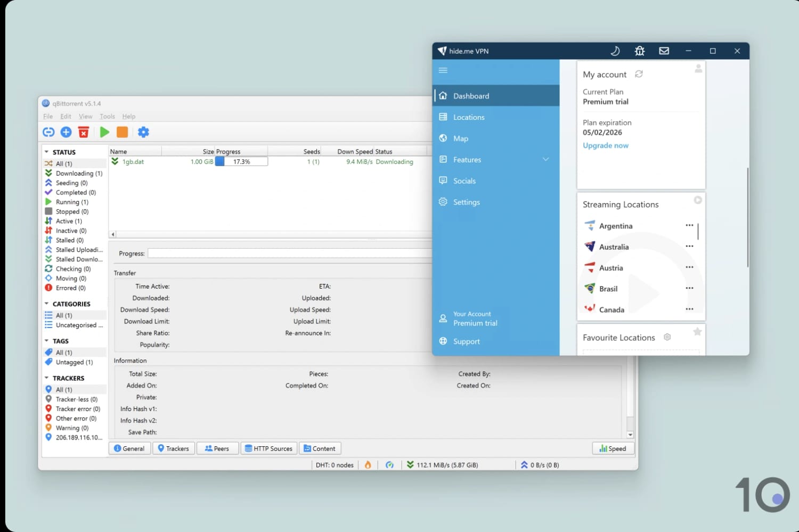Image resolution: width=799 pixels, height=532 pixels.
Task: Open options dots for Argentina location
Action: click(x=689, y=225)
